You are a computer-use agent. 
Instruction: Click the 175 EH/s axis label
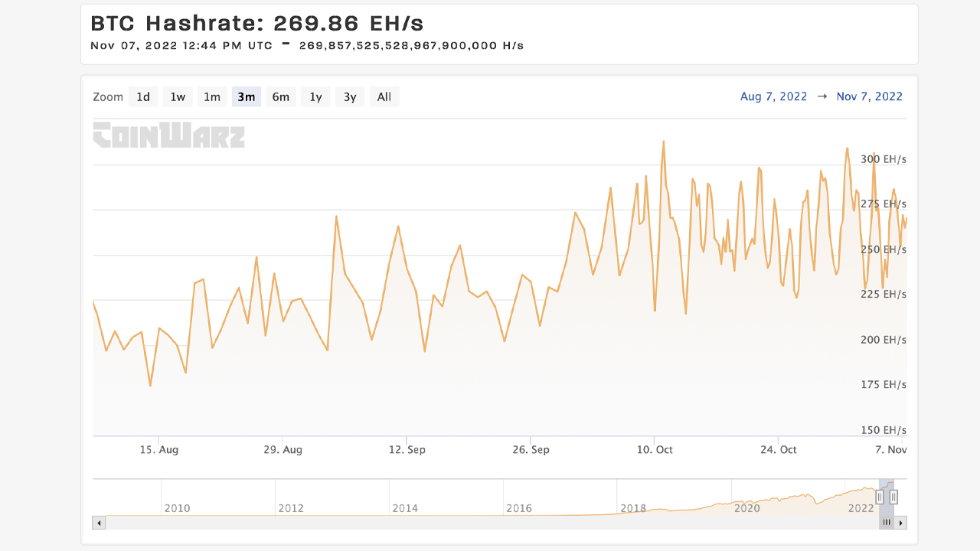(884, 385)
